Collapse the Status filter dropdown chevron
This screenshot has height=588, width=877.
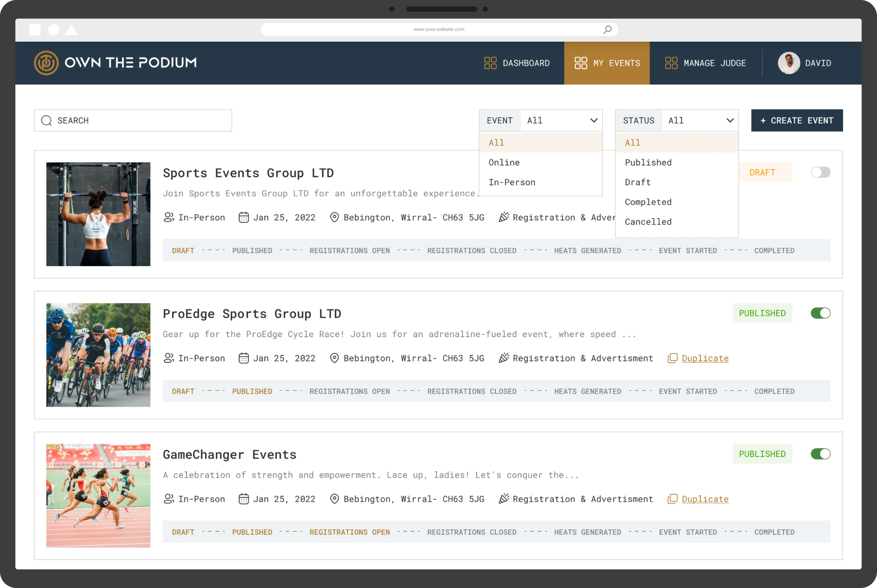coord(730,120)
